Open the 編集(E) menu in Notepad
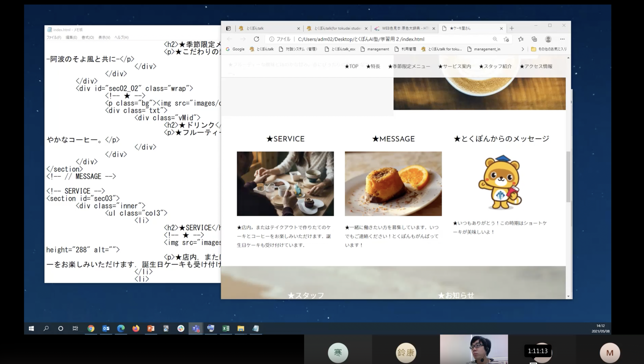Viewport: 644px width, 364px height. click(x=71, y=37)
